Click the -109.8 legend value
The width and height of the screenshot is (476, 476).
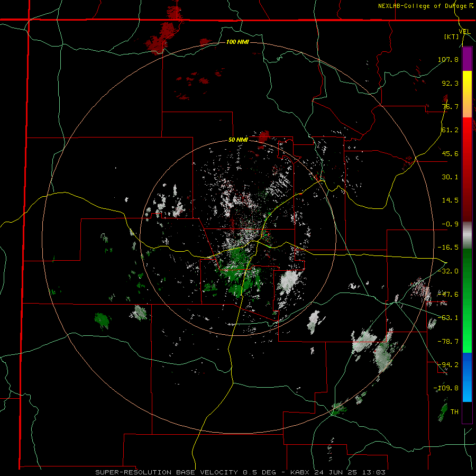click(x=446, y=388)
